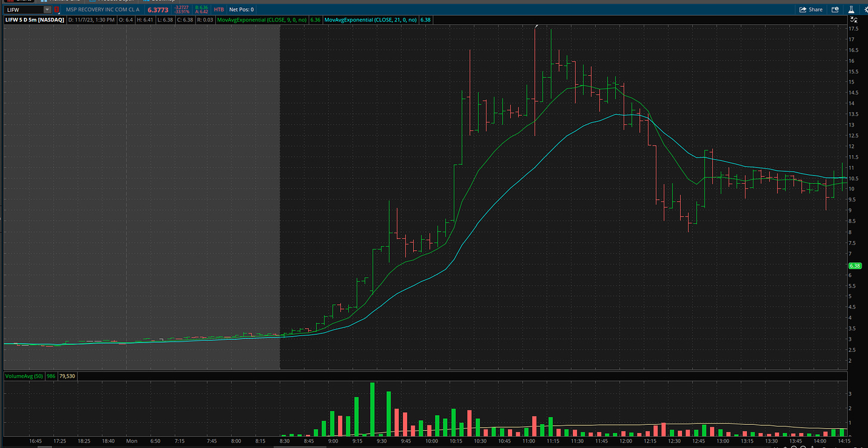Click the 9:30 label on time axis
868x448 pixels.
pyautogui.click(x=382, y=441)
